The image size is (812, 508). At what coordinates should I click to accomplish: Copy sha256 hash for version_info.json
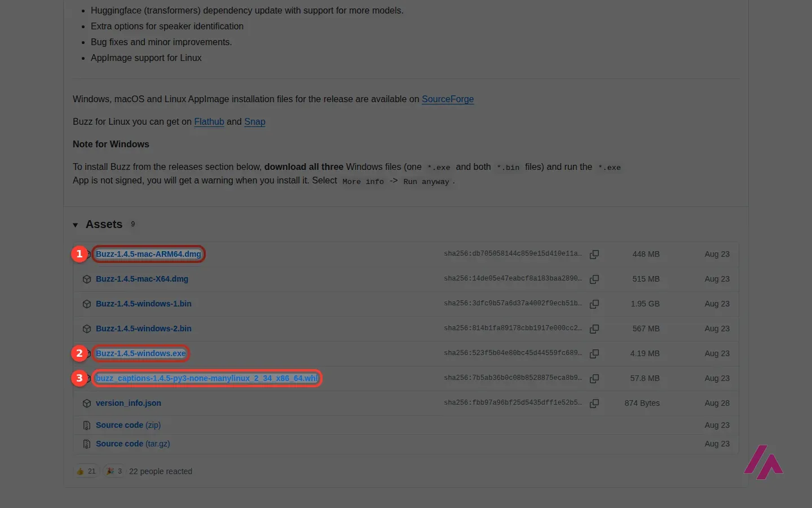coord(594,404)
